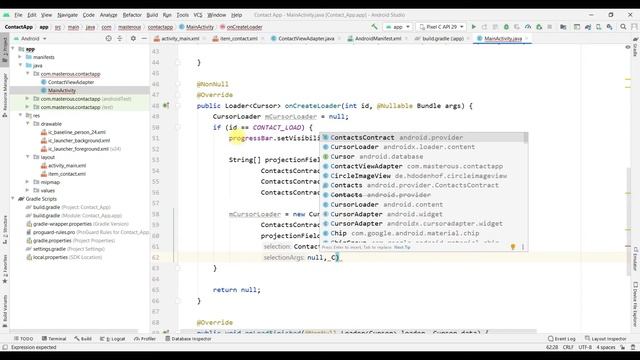Image resolution: width=640 pixels, height=360 pixels.
Task: Toggle code fold marker on line 44
Action: (x=178, y=62)
